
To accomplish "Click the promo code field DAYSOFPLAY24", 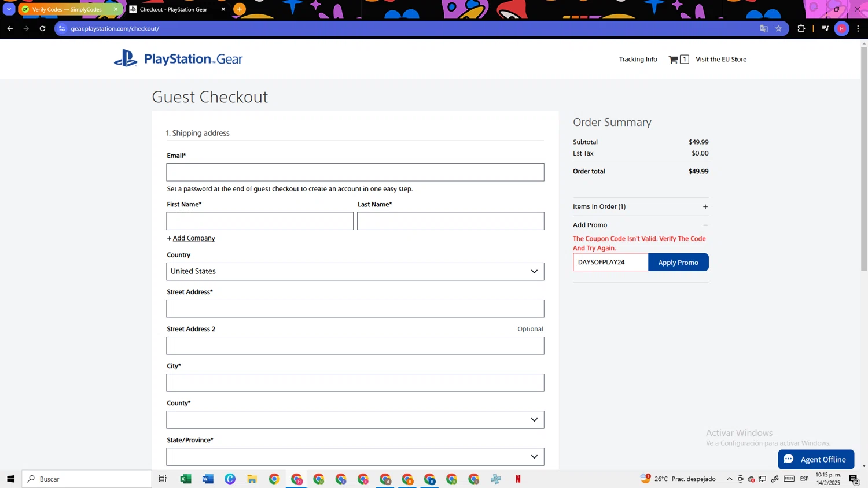I will (610, 262).
